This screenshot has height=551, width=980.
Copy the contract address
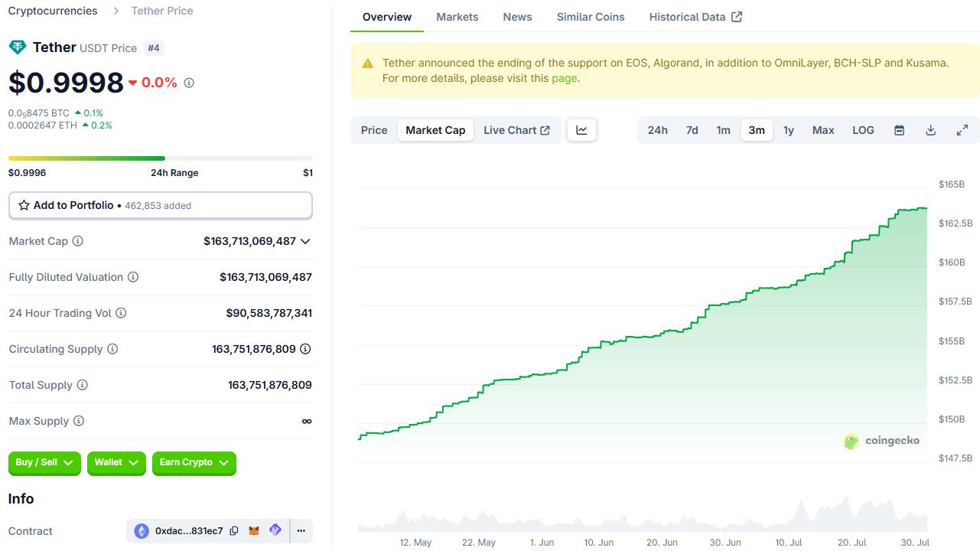click(234, 531)
